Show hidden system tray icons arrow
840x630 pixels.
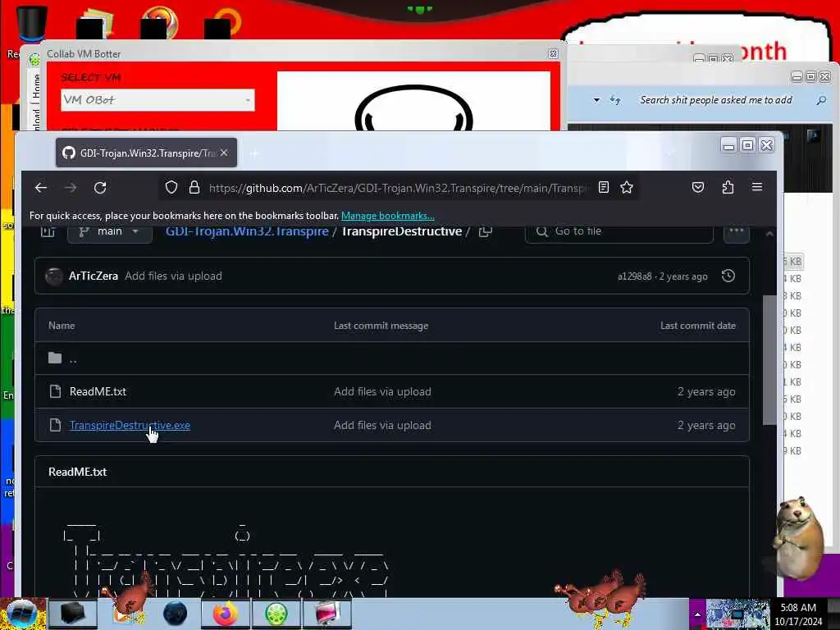point(697,614)
